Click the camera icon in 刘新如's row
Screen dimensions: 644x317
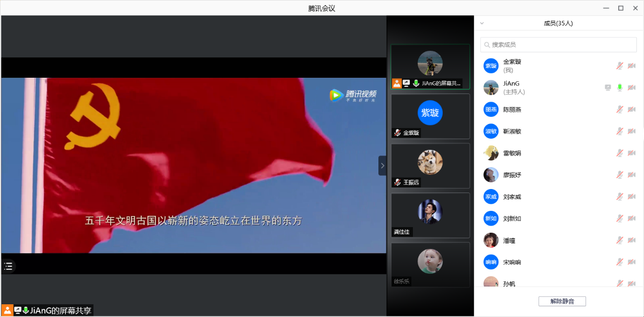pyautogui.click(x=632, y=218)
